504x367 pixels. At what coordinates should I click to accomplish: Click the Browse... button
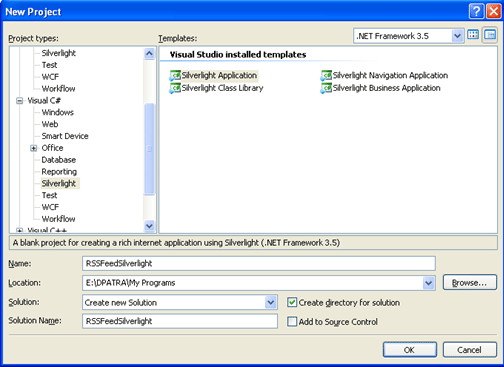(469, 283)
